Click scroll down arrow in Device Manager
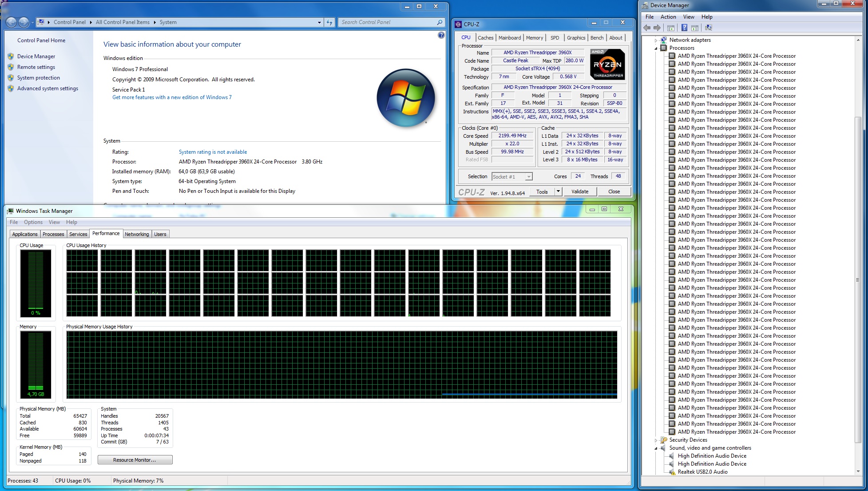Screen dimensions: 868x491 (x=858, y=471)
